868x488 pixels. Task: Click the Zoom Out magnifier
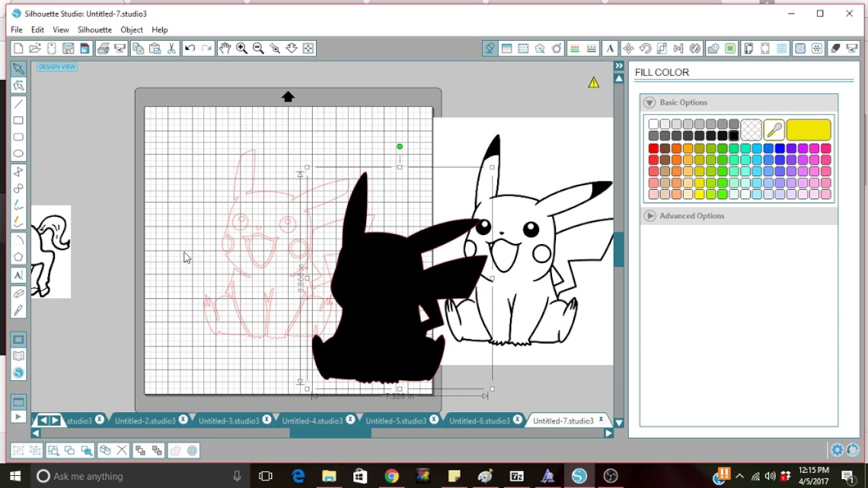[258, 48]
